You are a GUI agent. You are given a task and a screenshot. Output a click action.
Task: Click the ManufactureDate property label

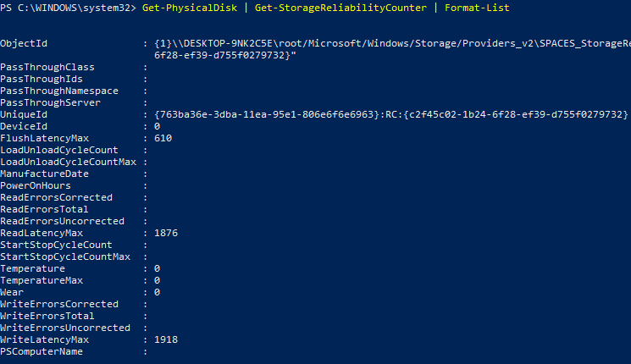pyautogui.click(x=44, y=174)
